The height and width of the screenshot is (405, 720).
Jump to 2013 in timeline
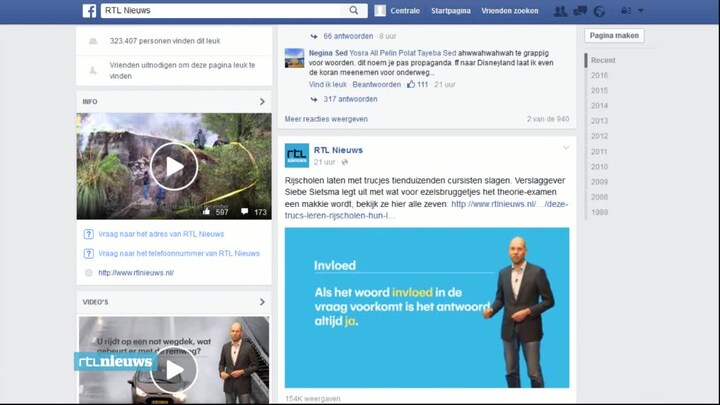pos(599,121)
